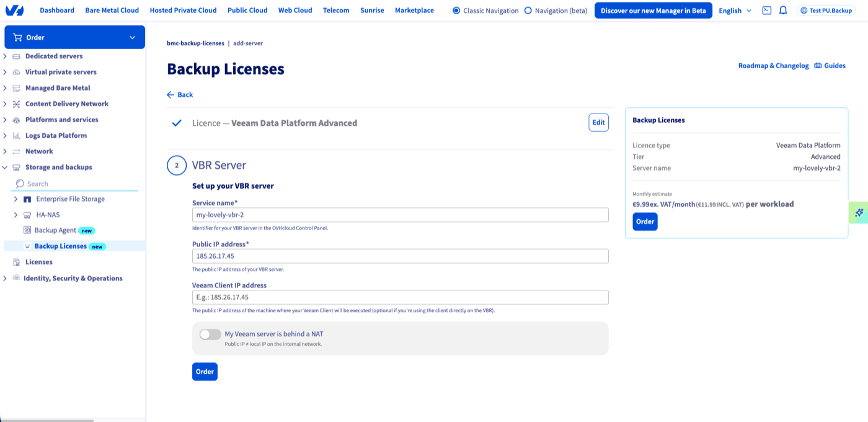Click the Content Delivery Network icon

coord(16,104)
